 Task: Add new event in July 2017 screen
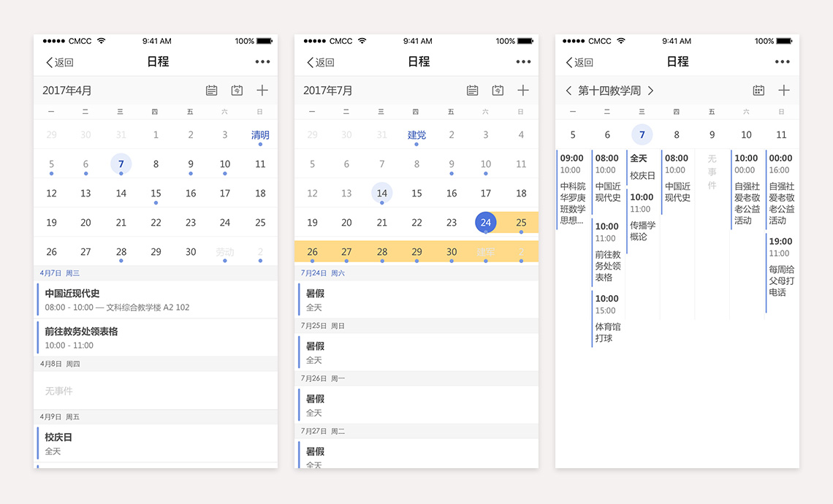[523, 91]
